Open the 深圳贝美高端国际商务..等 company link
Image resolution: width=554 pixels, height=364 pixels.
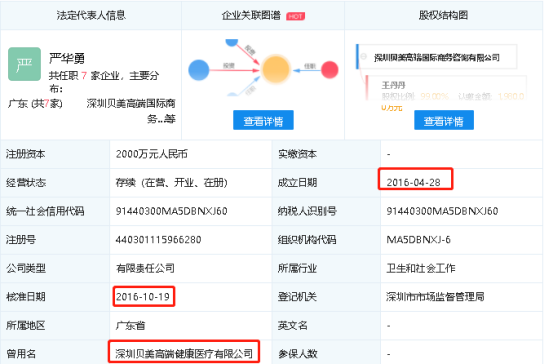131,111
